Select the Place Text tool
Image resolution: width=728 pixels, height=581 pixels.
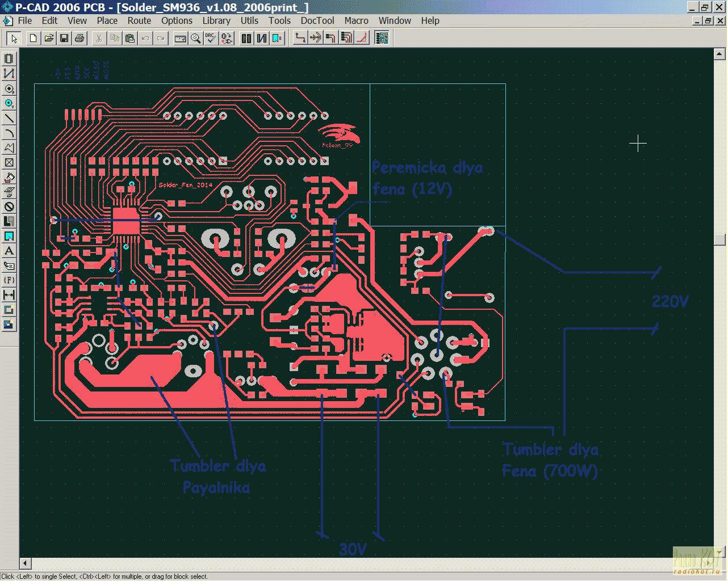pos(9,251)
